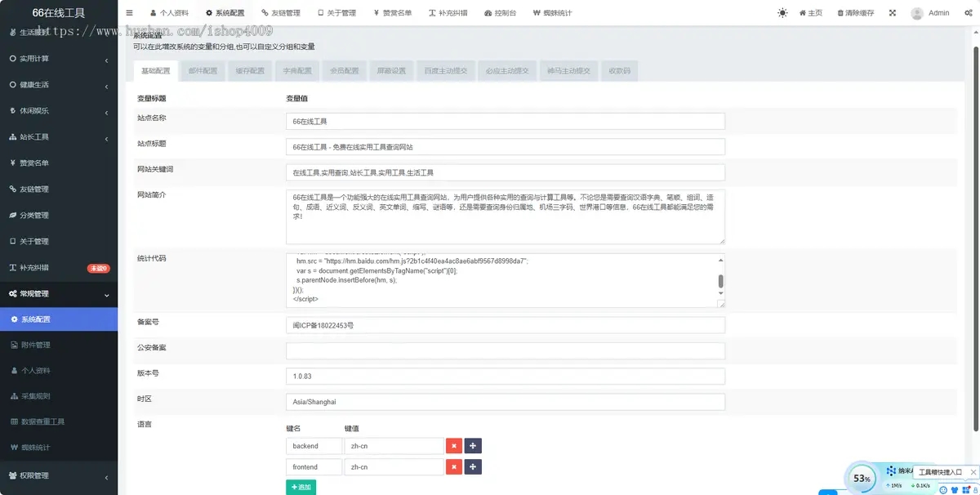
Task: Expand the 生活服务 sidebar group
Action: (59, 33)
